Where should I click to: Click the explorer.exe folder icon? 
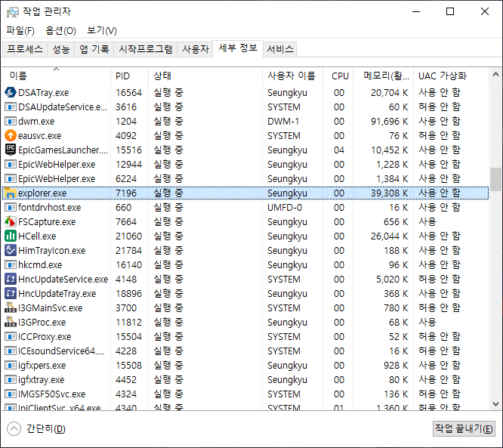11,193
